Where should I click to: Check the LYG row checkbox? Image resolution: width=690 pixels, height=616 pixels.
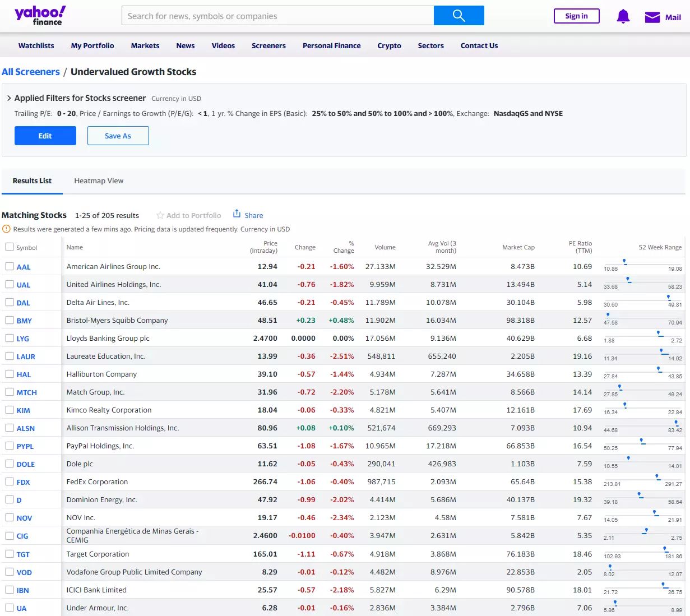pos(10,338)
